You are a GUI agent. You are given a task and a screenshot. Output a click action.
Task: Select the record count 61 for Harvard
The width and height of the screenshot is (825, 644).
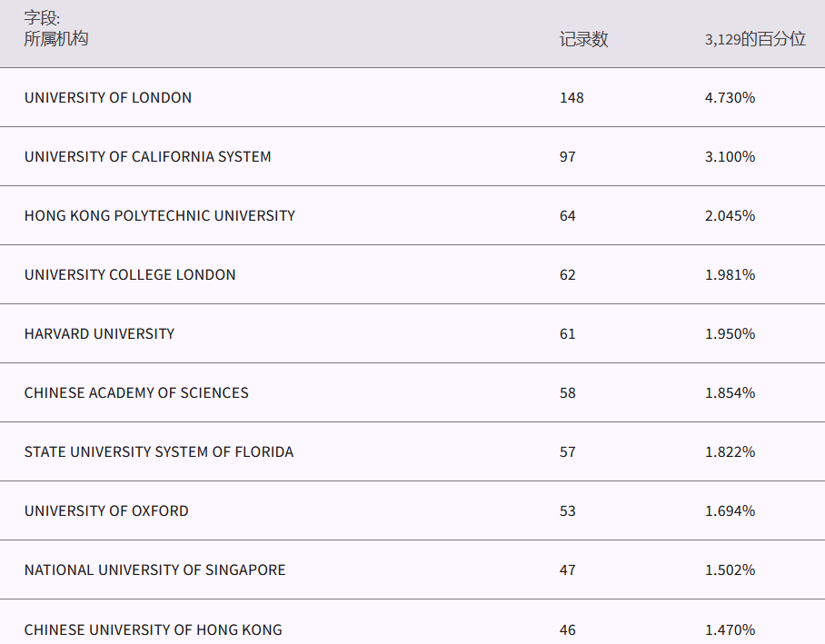(x=568, y=334)
